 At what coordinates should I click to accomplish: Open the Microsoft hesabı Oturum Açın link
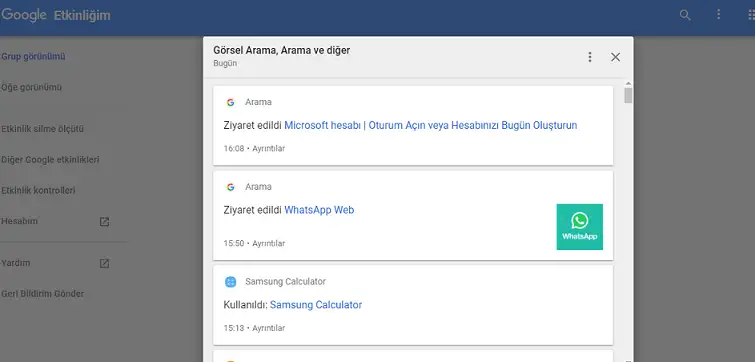click(x=430, y=126)
